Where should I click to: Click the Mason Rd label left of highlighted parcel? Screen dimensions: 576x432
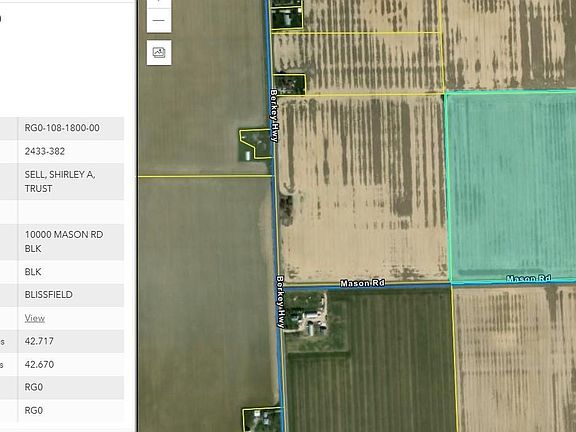pos(362,283)
